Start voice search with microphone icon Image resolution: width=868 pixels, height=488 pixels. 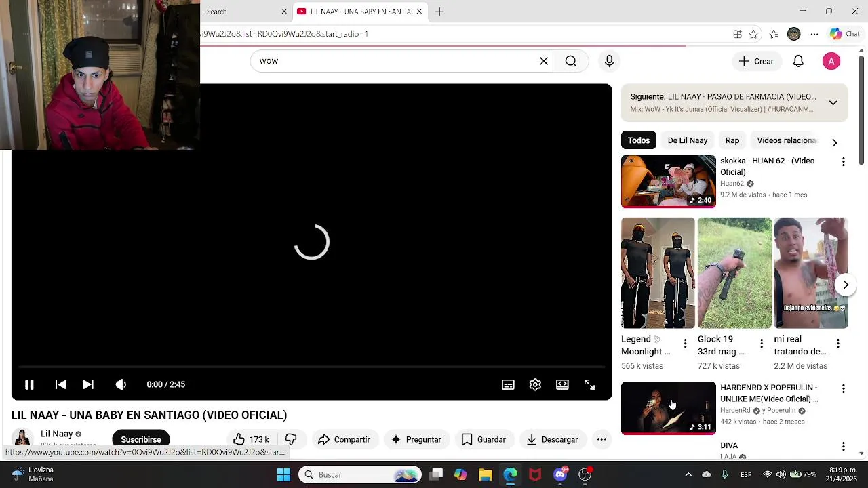pyautogui.click(x=609, y=61)
